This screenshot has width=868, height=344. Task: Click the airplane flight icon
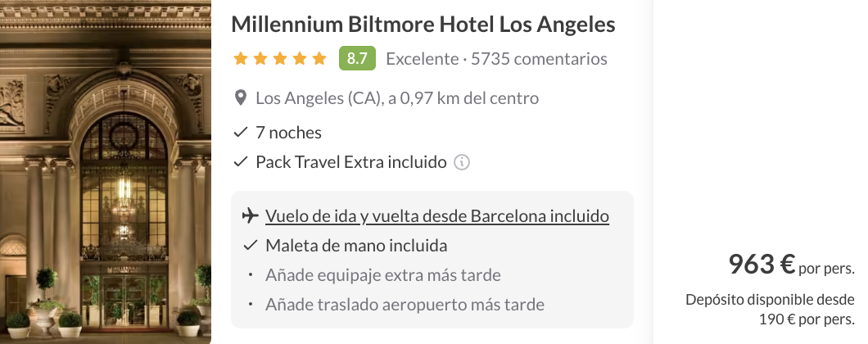tap(251, 216)
